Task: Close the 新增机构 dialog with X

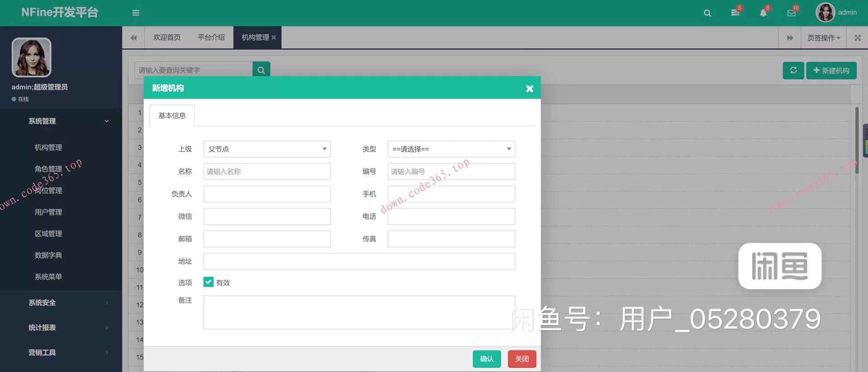Action: 529,89
